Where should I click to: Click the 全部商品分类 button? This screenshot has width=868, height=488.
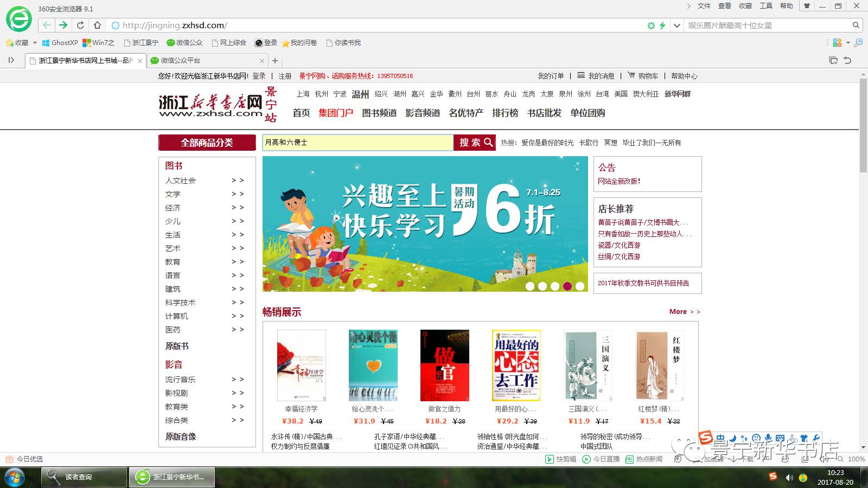coord(207,143)
